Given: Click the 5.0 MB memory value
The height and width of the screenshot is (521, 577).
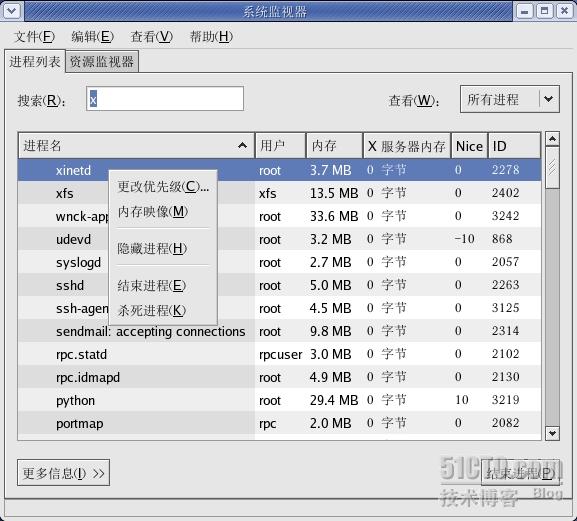Looking at the screenshot, I should tap(330, 285).
